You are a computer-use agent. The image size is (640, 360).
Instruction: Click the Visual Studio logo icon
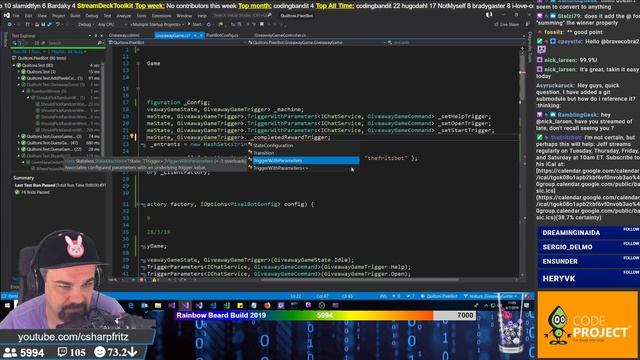click(x=6, y=16)
